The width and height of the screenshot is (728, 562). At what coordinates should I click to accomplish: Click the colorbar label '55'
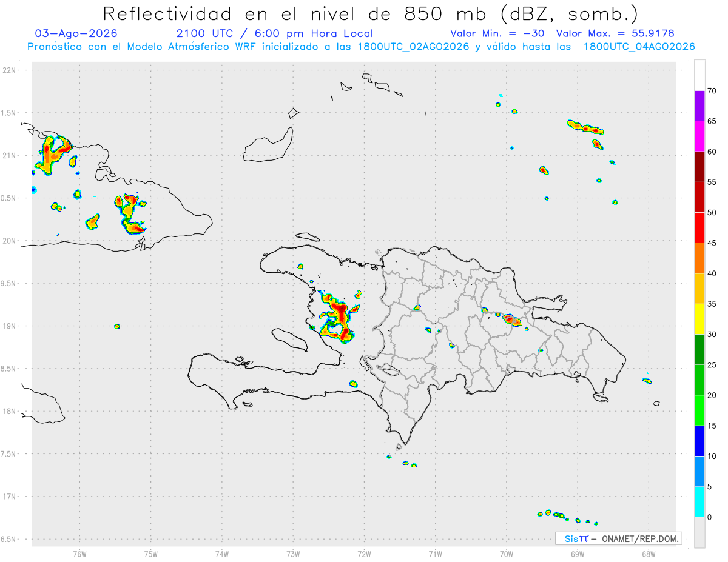point(712,182)
